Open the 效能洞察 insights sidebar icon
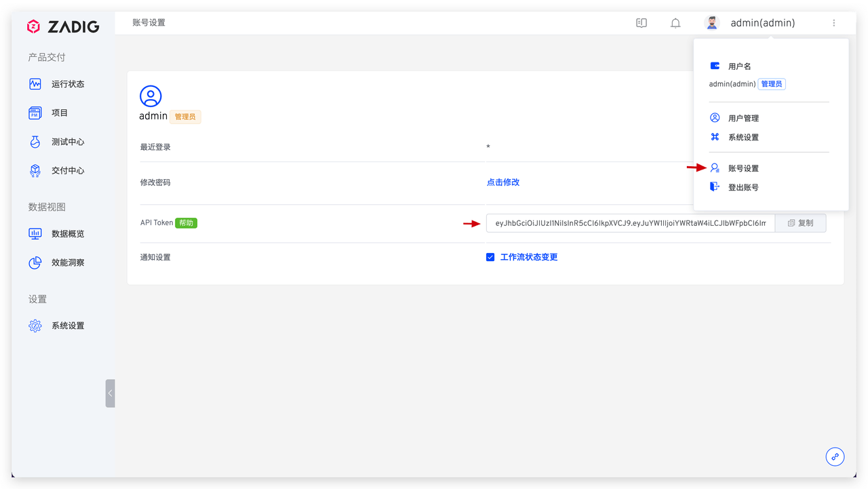 point(35,262)
